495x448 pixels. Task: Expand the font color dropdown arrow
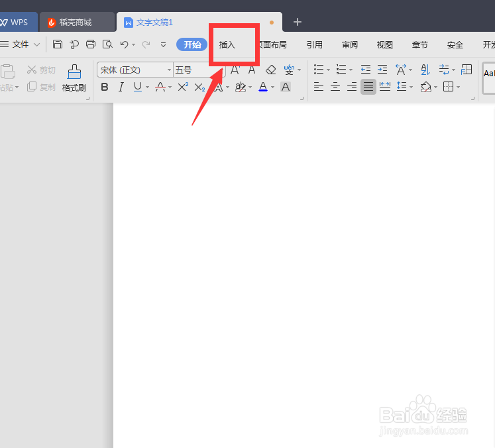click(272, 87)
